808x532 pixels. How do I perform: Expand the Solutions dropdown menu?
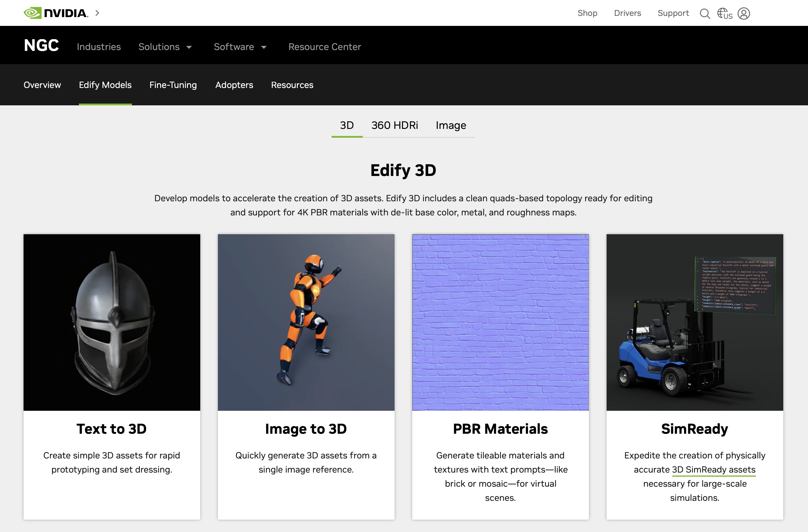pyautogui.click(x=165, y=47)
